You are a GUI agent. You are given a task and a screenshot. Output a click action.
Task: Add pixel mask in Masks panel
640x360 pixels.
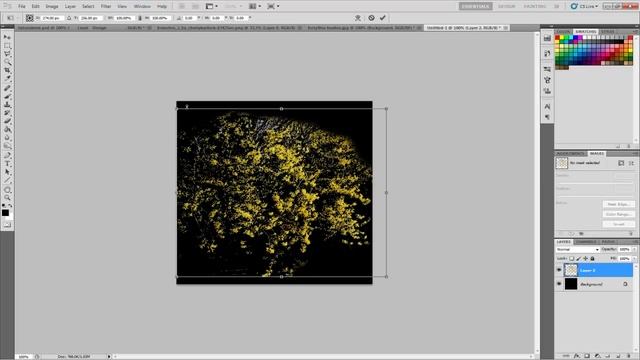[621, 163]
